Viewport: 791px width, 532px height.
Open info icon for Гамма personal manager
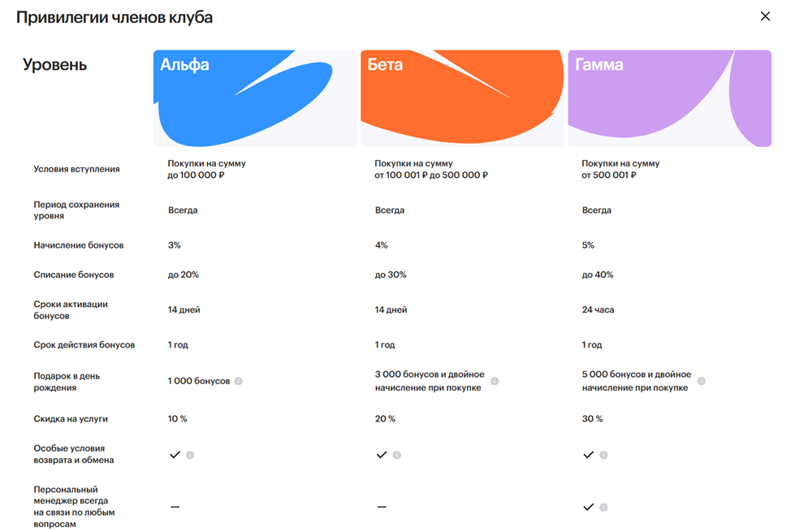[x=603, y=508]
